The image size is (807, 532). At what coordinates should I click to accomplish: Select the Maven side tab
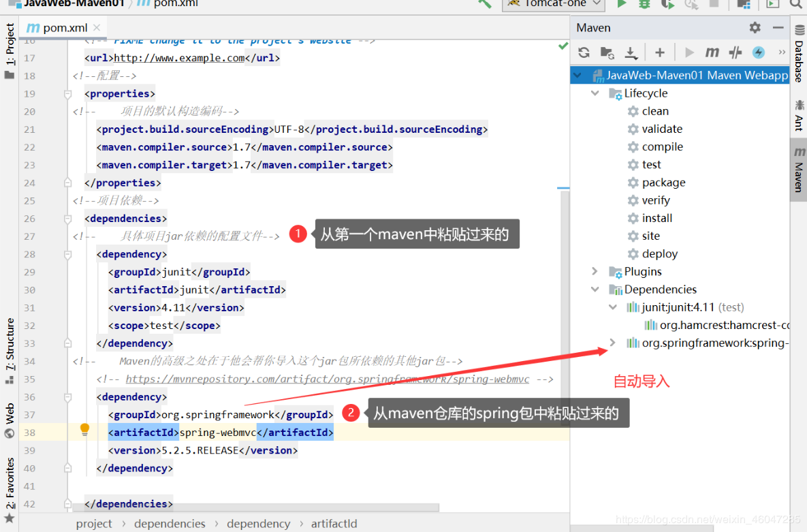pos(799,170)
